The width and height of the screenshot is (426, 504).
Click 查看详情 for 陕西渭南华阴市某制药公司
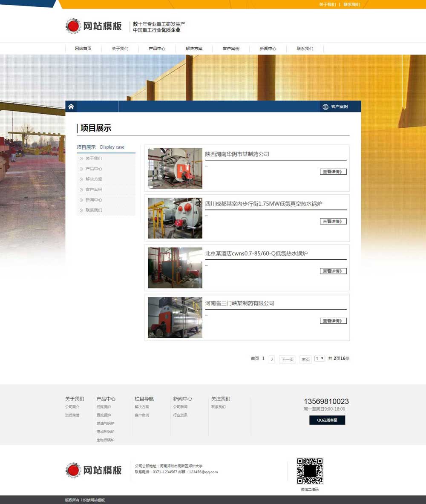pyautogui.click(x=333, y=172)
